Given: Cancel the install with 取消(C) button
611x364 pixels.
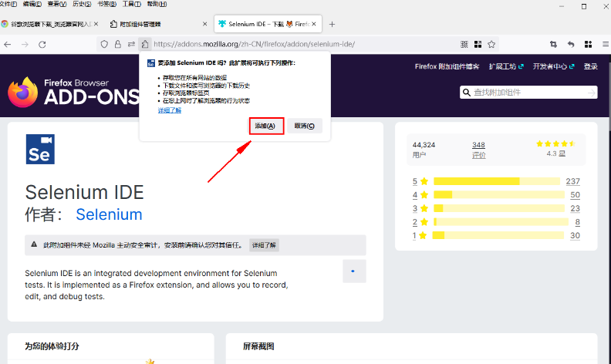Looking at the screenshot, I should [304, 126].
